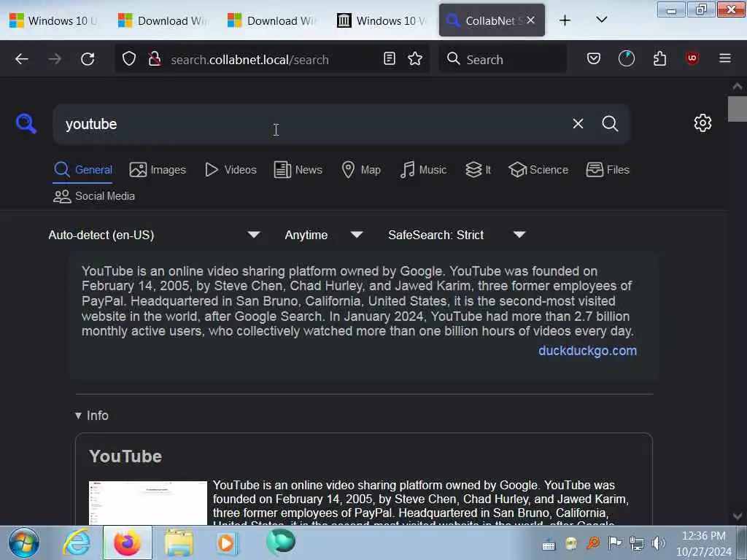Image resolution: width=747 pixels, height=560 pixels.
Task: Click the Firefox taskbar icon
Action: [x=127, y=542]
